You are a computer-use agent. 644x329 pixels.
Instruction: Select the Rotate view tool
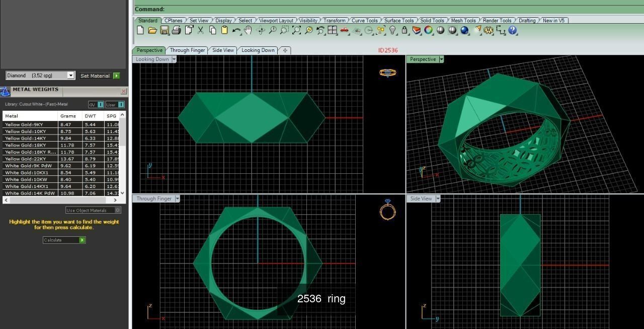pyautogui.click(x=261, y=30)
